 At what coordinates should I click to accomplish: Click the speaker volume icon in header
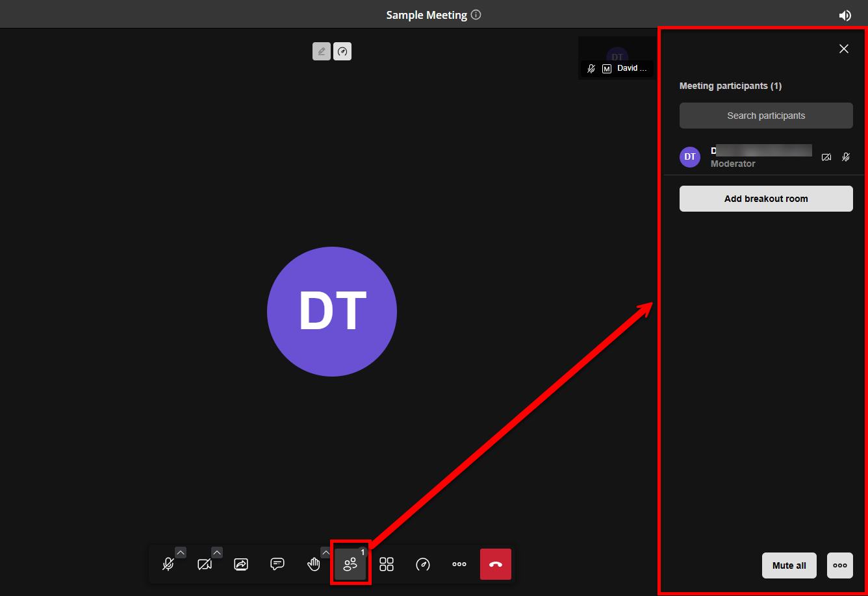click(845, 16)
